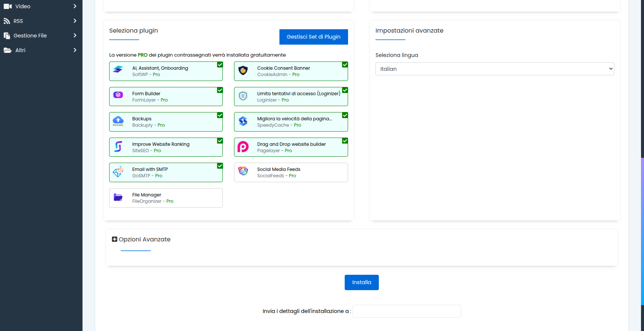Select the File Manager plugin card
The width and height of the screenshot is (644, 331).
[166, 198]
